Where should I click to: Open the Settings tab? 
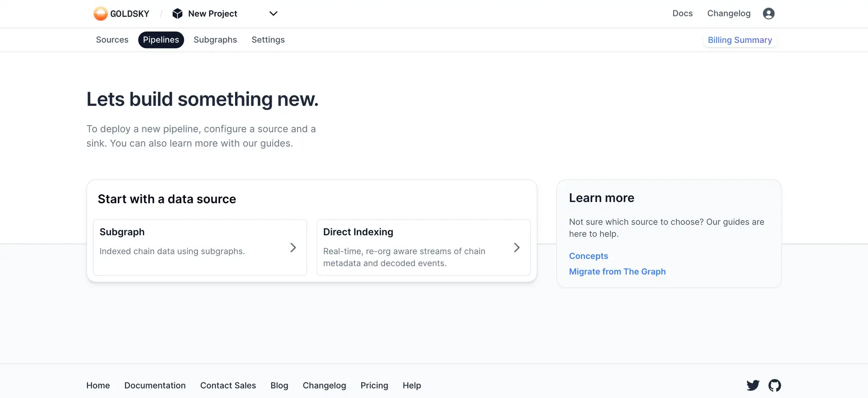pos(268,40)
